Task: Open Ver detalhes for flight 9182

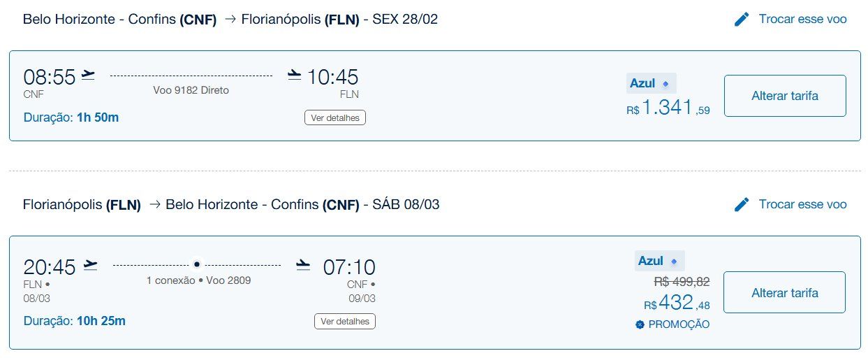Action: click(x=335, y=117)
